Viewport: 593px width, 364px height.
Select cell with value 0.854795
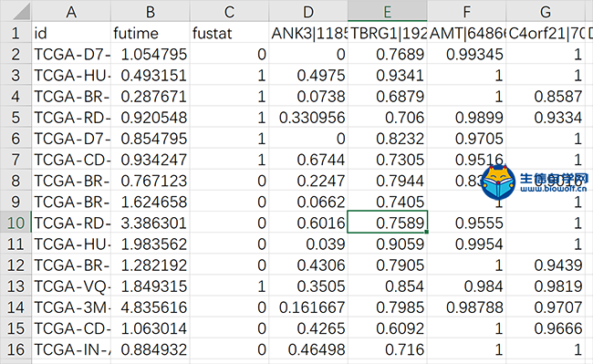151,139
